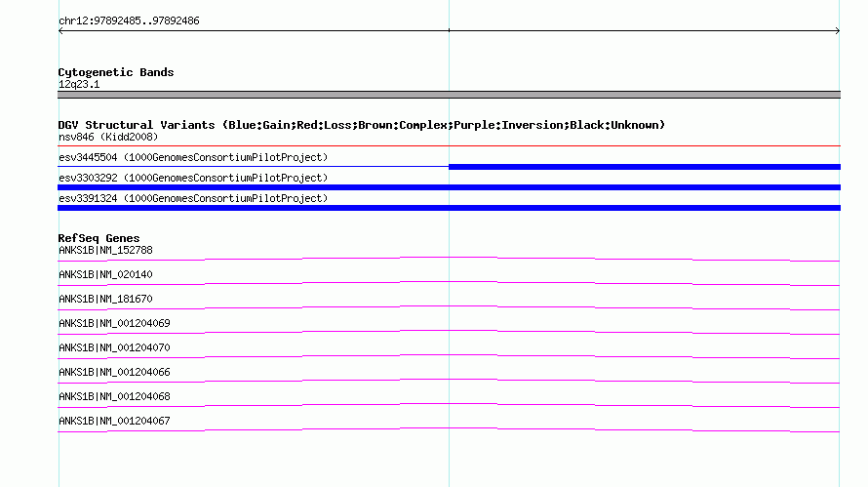
Task: Open transcript ANKS1B|NM_001204068
Action: pos(114,396)
